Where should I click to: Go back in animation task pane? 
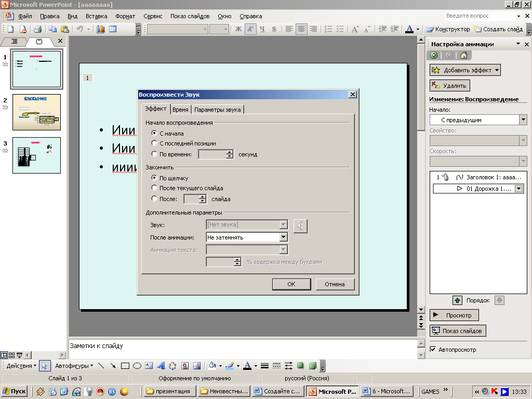(x=434, y=55)
